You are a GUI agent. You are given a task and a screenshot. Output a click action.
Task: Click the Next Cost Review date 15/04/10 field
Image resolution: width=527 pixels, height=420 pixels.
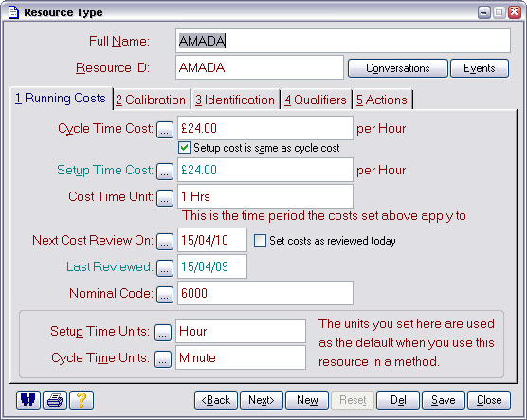point(212,240)
